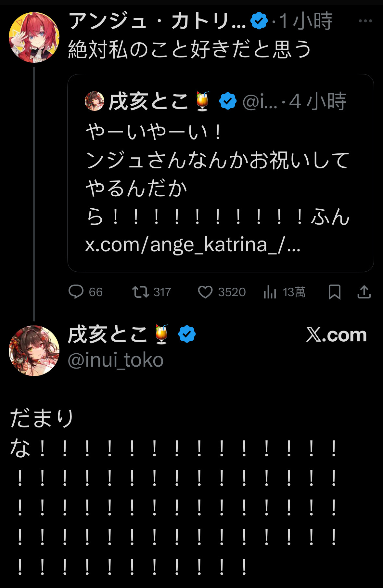
Task: Click the だまりな reply tweet text
Action: (42, 418)
